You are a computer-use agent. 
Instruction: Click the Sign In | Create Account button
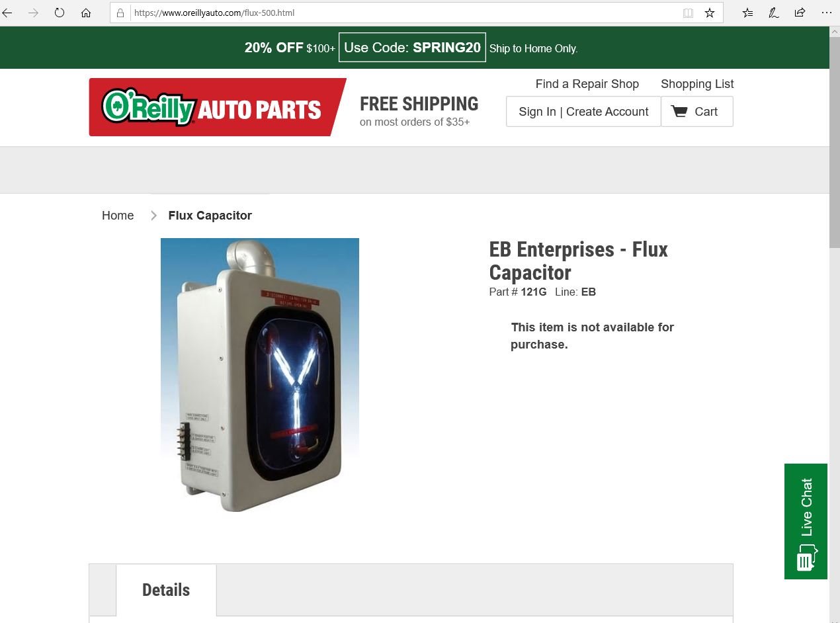point(583,111)
